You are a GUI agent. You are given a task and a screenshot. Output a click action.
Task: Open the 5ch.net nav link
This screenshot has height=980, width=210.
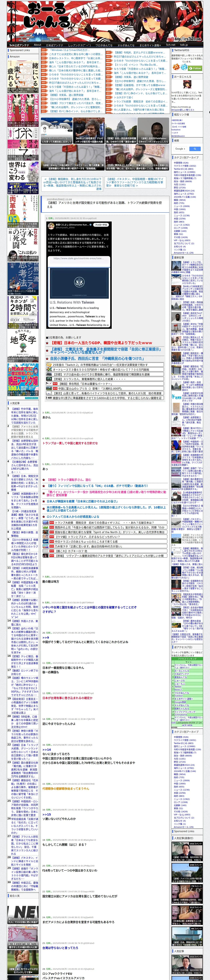170,45
